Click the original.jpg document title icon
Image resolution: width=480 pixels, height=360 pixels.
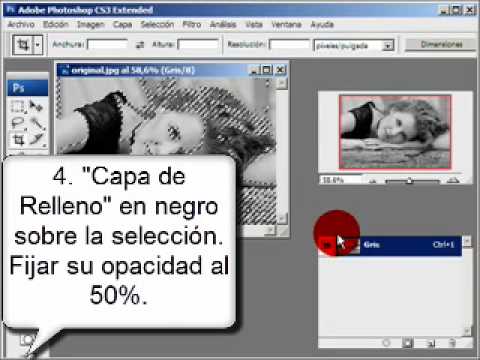65,70
